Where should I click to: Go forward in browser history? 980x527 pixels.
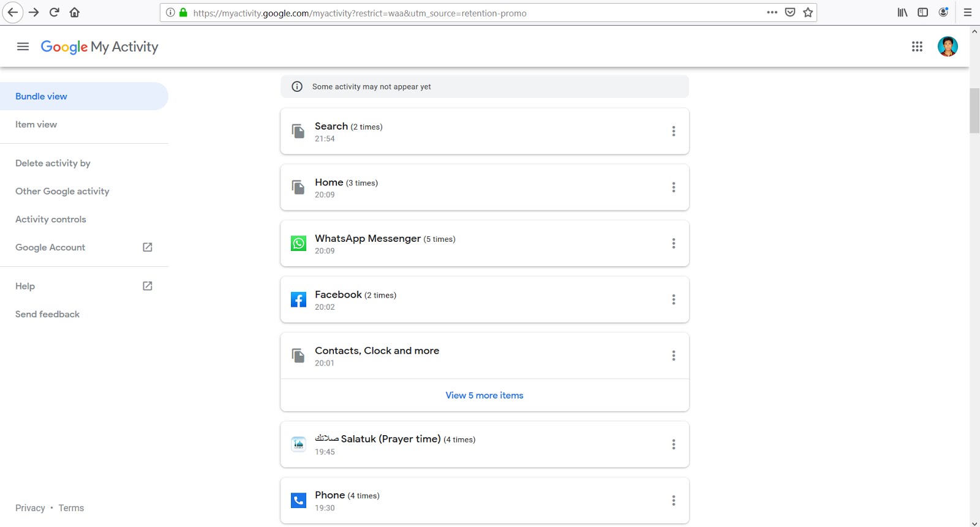pyautogui.click(x=34, y=12)
